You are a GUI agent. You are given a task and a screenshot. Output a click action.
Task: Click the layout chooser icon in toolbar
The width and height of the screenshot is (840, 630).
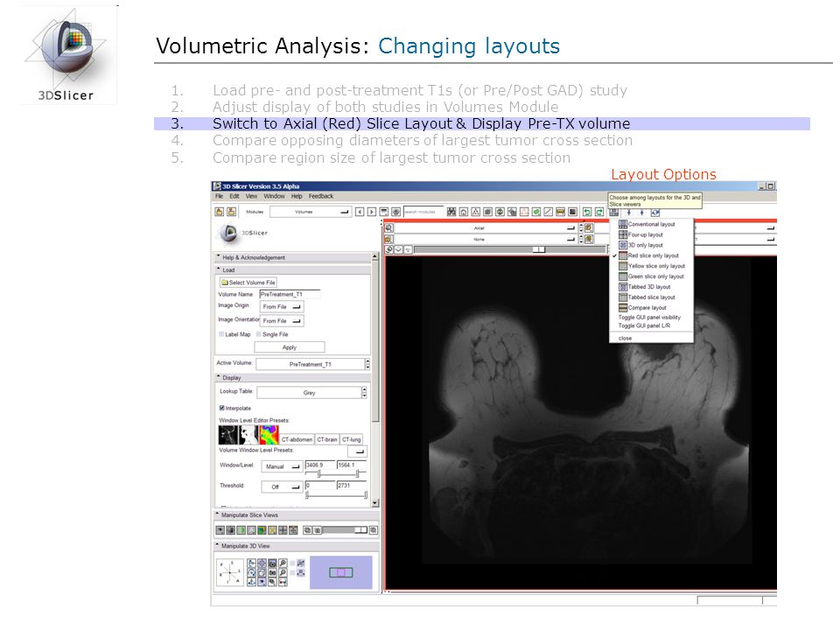coord(612,212)
